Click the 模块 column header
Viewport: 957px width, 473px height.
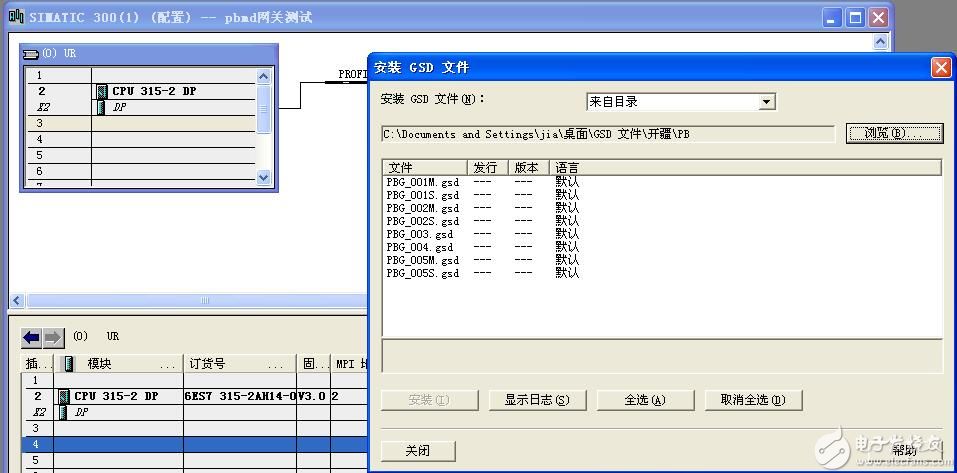pyautogui.click(x=119, y=364)
